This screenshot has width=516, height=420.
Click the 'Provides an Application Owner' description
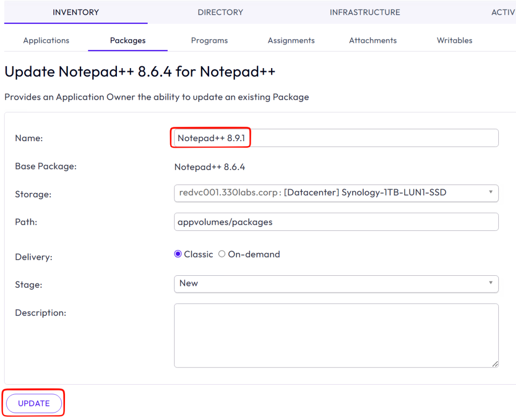tap(157, 97)
